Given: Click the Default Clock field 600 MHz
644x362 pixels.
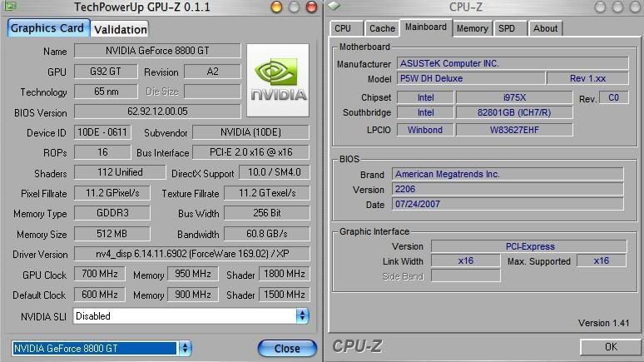Looking at the screenshot, I should click(99, 295).
